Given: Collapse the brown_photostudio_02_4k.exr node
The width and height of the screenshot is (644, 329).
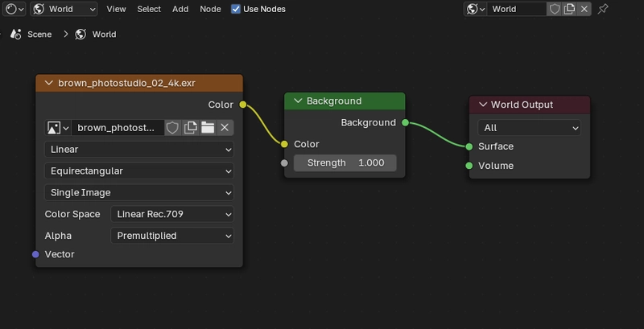Looking at the screenshot, I should pos(49,84).
